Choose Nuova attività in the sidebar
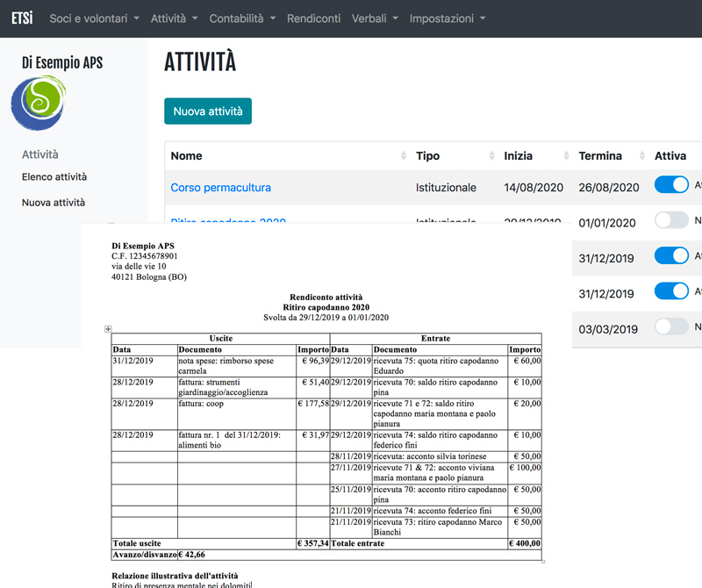Screen dimensions: 702x588 point(54,203)
